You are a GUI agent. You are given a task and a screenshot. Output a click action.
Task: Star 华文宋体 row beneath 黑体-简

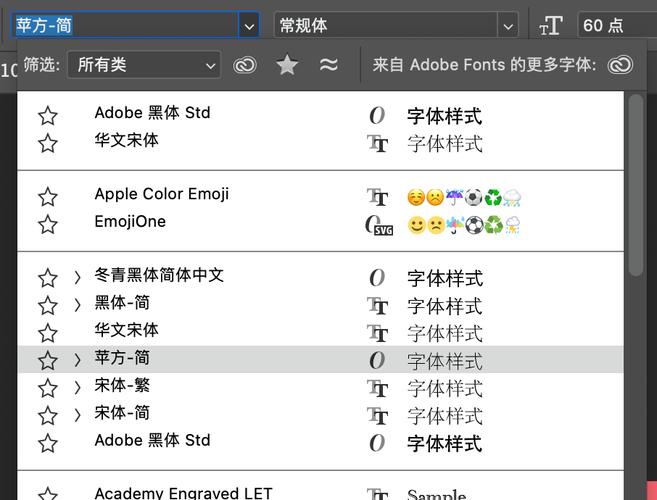tap(48, 334)
